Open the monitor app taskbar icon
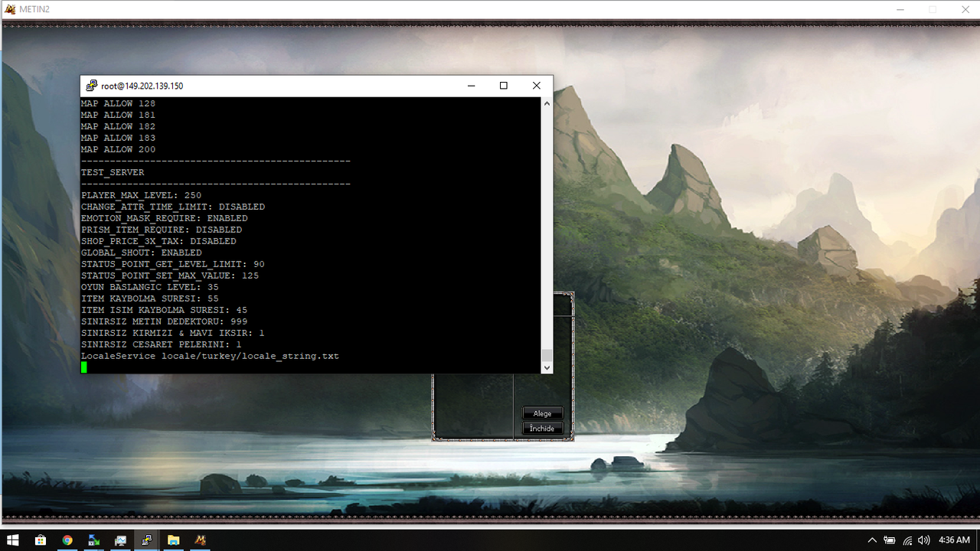The width and height of the screenshot is (980, 551). [120, 540]
